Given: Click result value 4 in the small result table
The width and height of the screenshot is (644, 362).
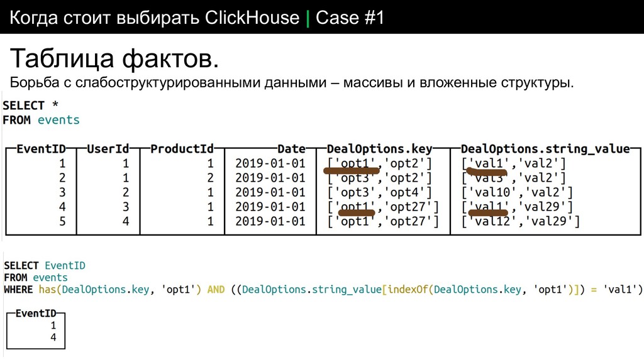Looking at the screenshot, I should pyautogui.click(x=53, y=337).
